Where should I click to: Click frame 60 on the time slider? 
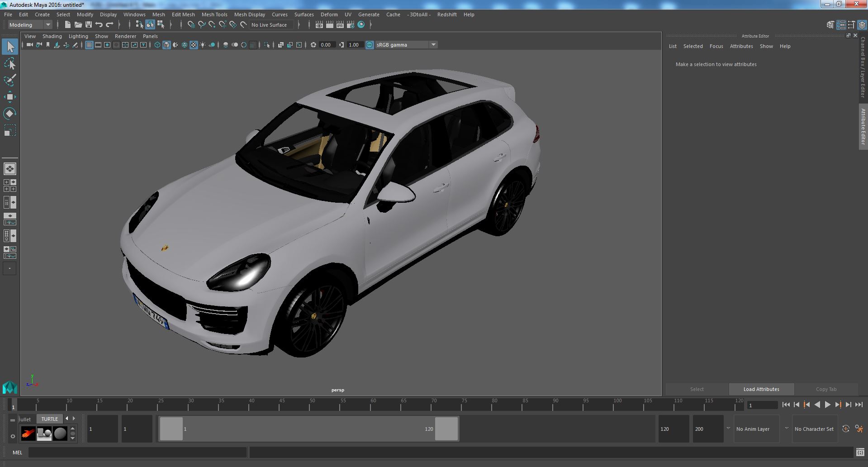click(x=373, y=404)
